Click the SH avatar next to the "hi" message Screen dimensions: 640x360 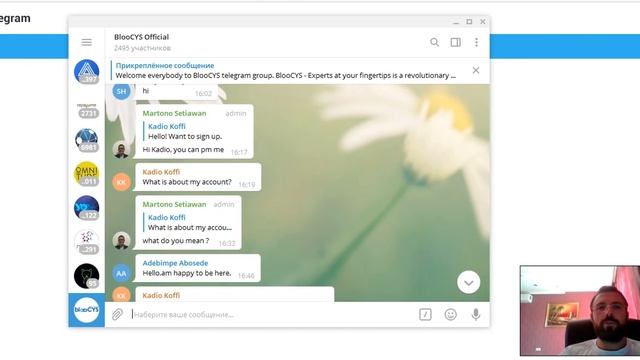(x=121, y=91)
